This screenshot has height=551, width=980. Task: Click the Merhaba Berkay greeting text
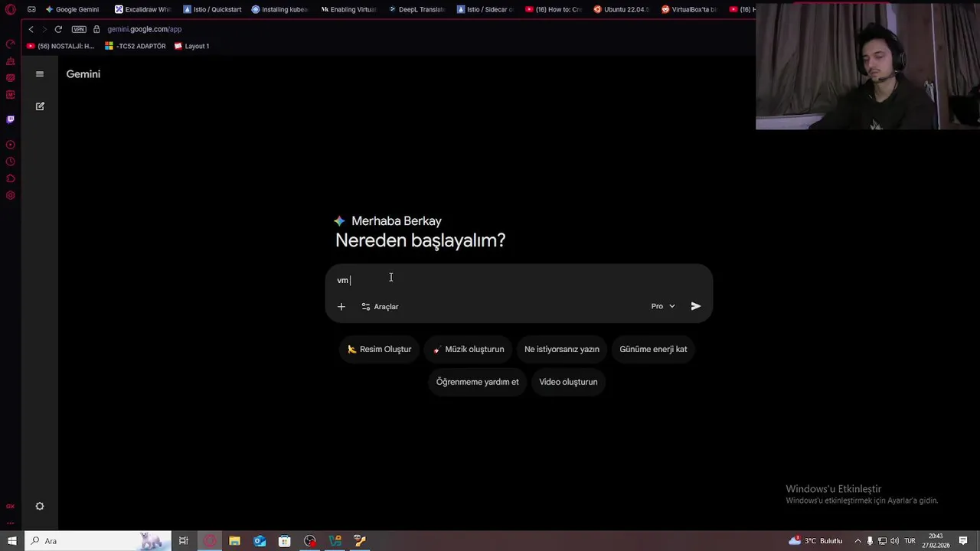(397, 221)
